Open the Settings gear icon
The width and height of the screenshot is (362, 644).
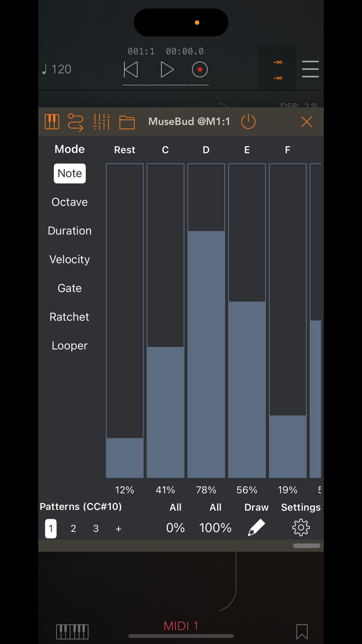[x=301, y=527]
